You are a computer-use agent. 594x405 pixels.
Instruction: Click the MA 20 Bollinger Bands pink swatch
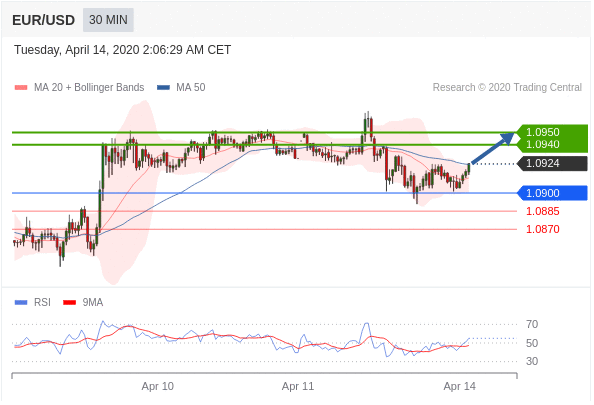click(x=21, y=88)
